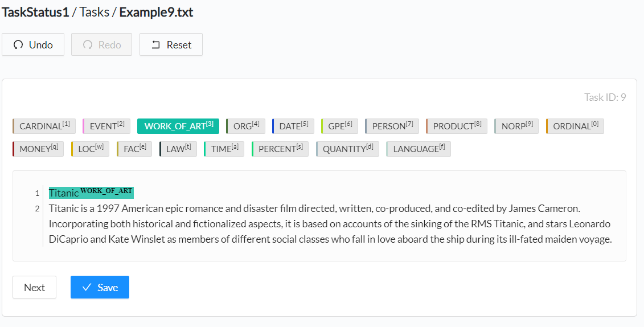Select the QUANTITY label tag
Screen dimensions: 644x327
click(347, 149)
